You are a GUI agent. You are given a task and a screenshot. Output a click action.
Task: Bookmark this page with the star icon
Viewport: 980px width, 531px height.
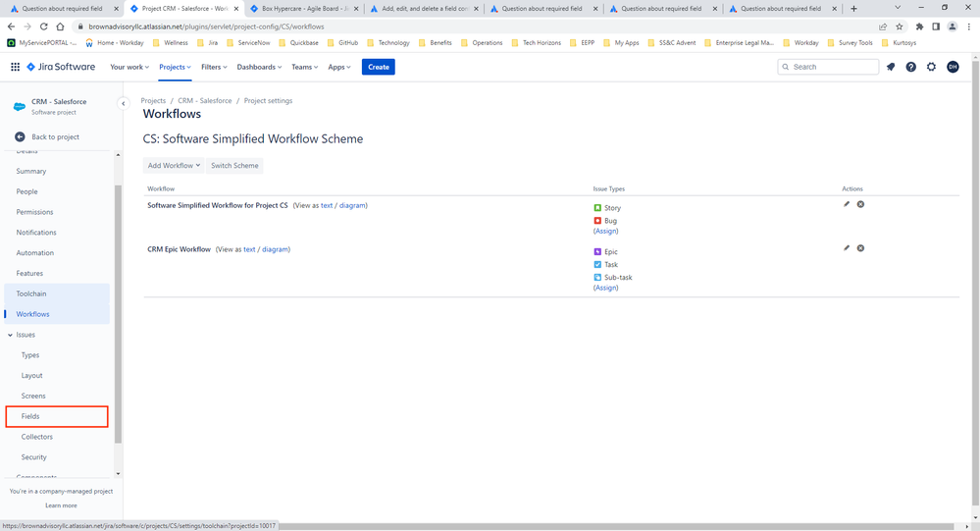pos(900,27)
